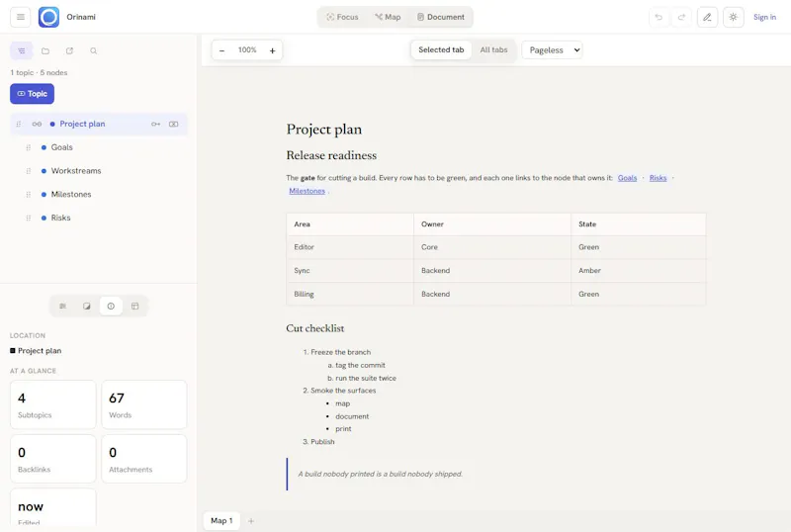The width and height of the screenshot is (791, 532).
Task: Switch to All tabs view
Action: coord(493,50)
